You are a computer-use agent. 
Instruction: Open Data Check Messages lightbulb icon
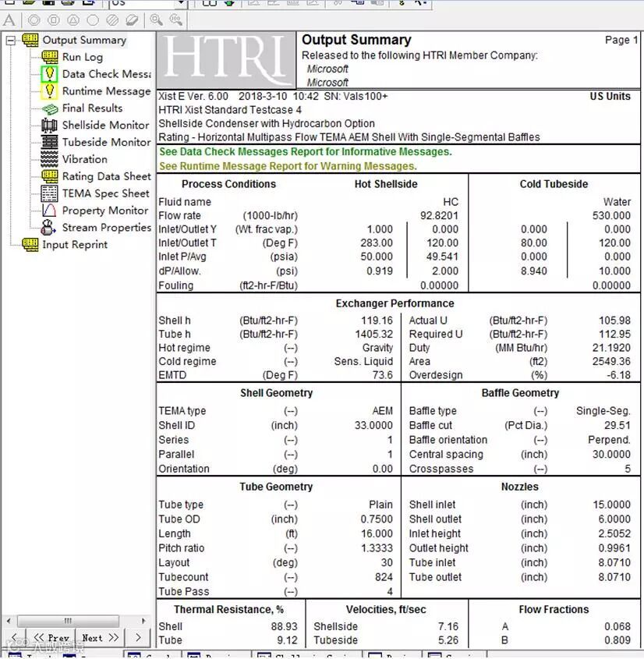click(50, 74)
